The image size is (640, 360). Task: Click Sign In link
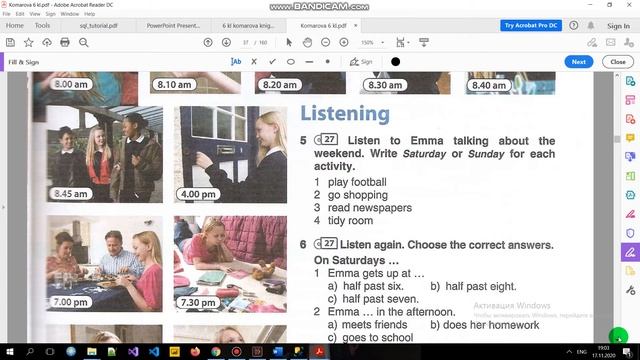(x=618, y=26)
